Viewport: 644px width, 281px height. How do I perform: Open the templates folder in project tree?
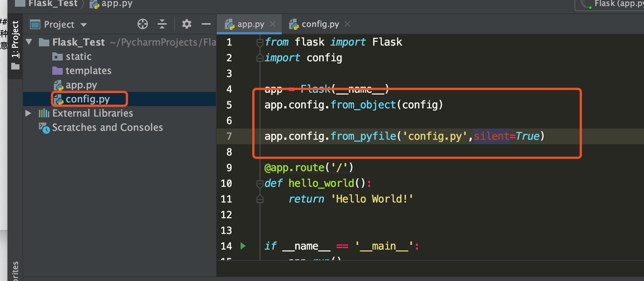click(88, 71)
